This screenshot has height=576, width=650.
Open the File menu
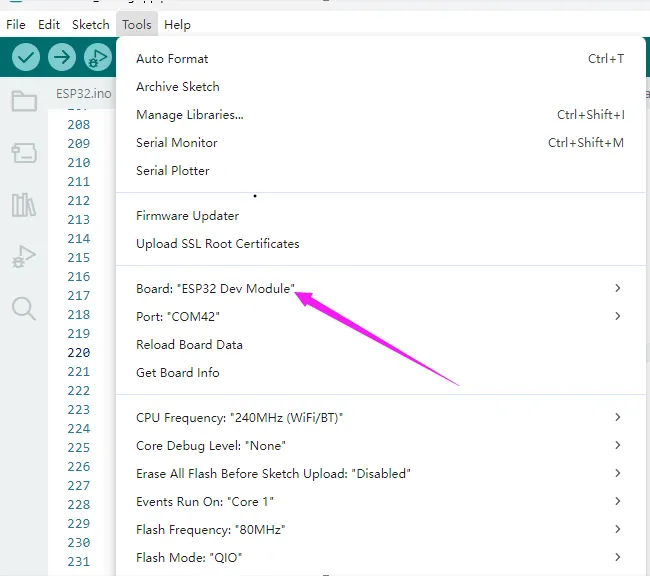click(x=16, y=24)
